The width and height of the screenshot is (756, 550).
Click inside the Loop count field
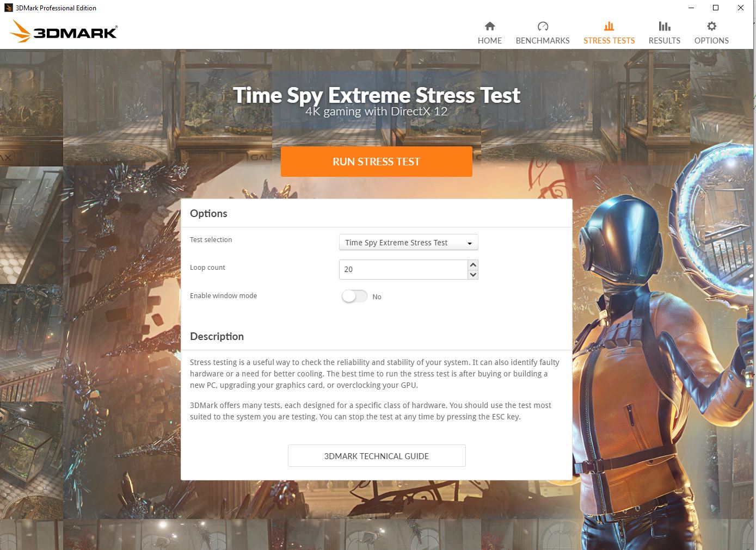[403, 269]
